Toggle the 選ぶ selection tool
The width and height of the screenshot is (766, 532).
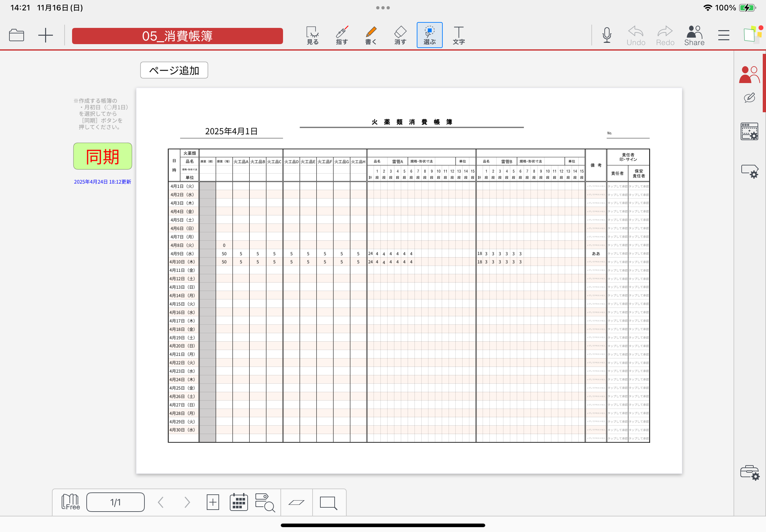(429, 35)
